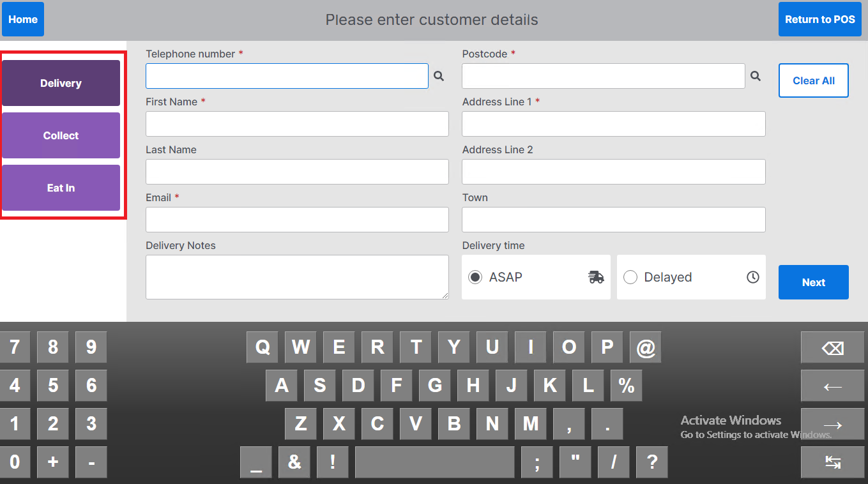
Task: Click into the Delivery Notes text area
Action: 297,277
